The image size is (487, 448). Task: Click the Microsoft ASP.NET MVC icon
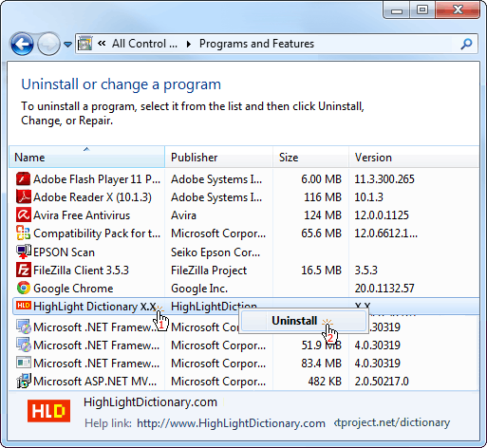[x=24, y=381]
